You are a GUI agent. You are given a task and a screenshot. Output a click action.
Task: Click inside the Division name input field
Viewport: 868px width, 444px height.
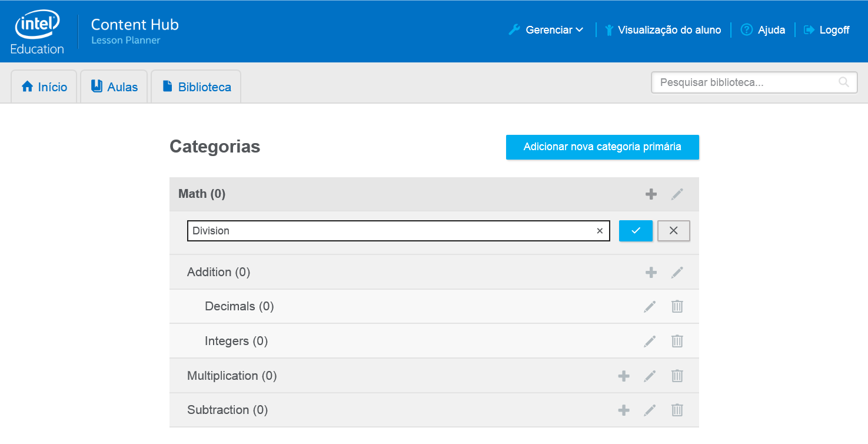[x=398, y=231]
